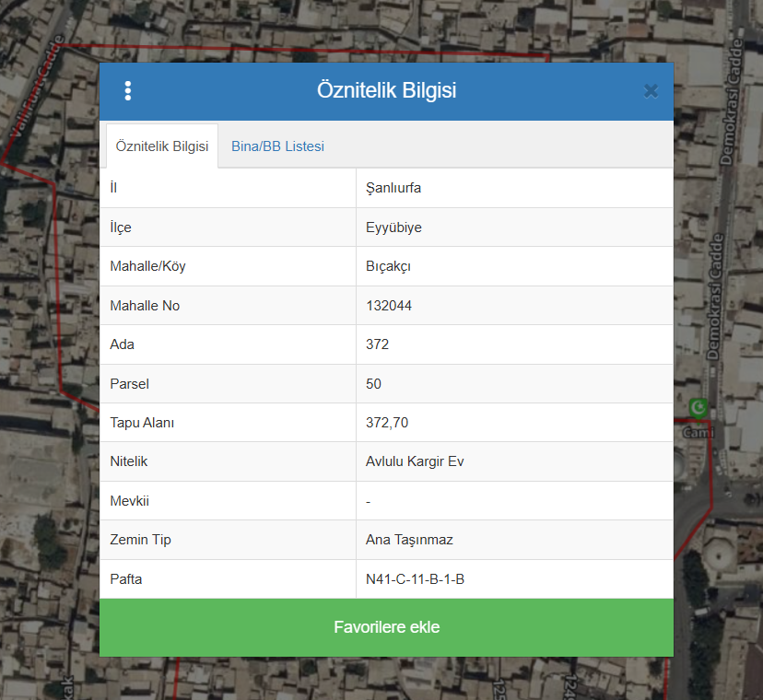
Task: Click the Nitelik row label
Action: 129,461
